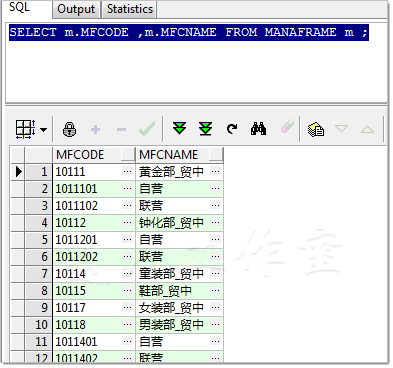Fetch next page with green down arrow
The width and height of the screenshot is (393, 368).
pos(180,128)
